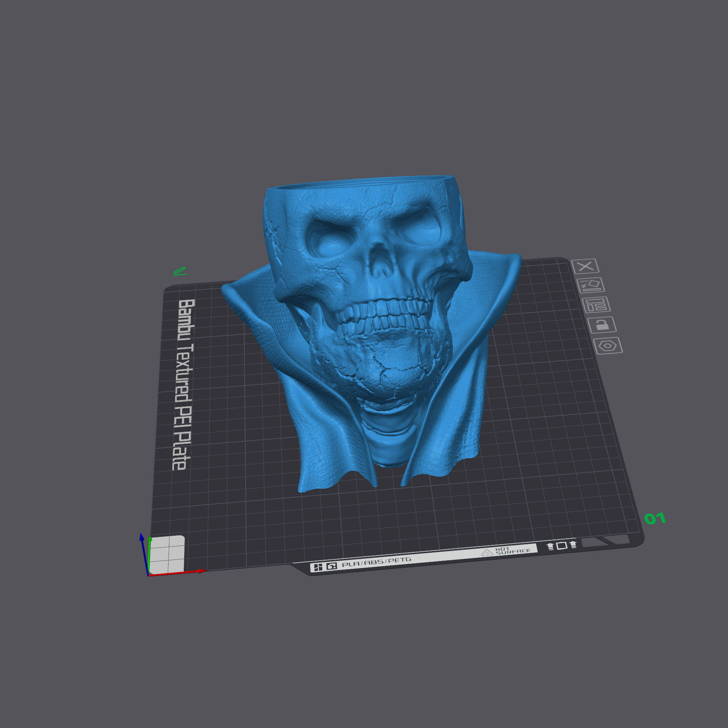728x728 pixels.
Task: Click the Bambu Textured PEI Plate label
Action: [184, 385]
